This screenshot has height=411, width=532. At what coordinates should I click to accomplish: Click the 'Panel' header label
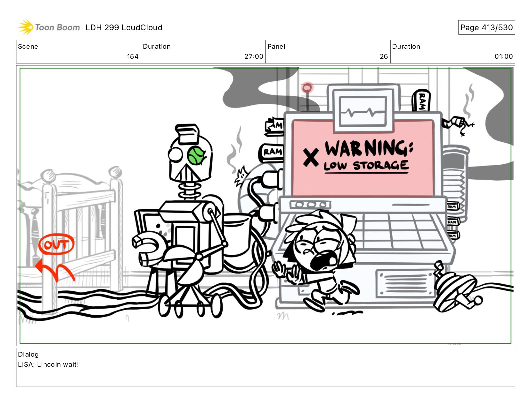[276, 46]
